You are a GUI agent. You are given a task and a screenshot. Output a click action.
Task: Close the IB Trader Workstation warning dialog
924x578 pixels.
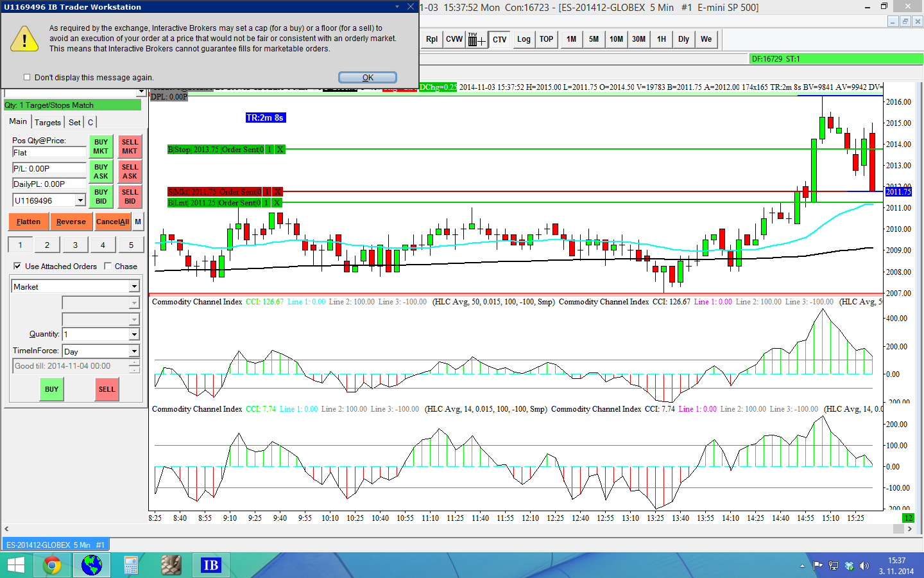(411, 6)
